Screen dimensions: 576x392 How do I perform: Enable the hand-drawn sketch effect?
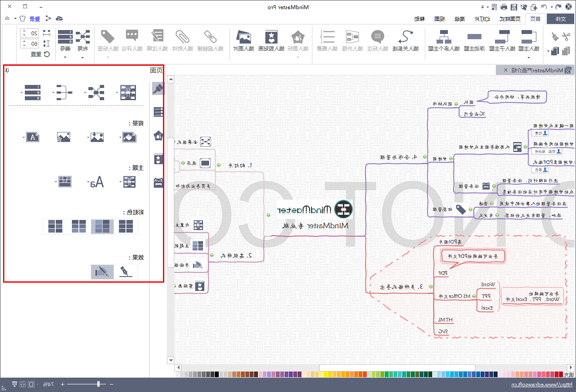(x=102, y=272)
